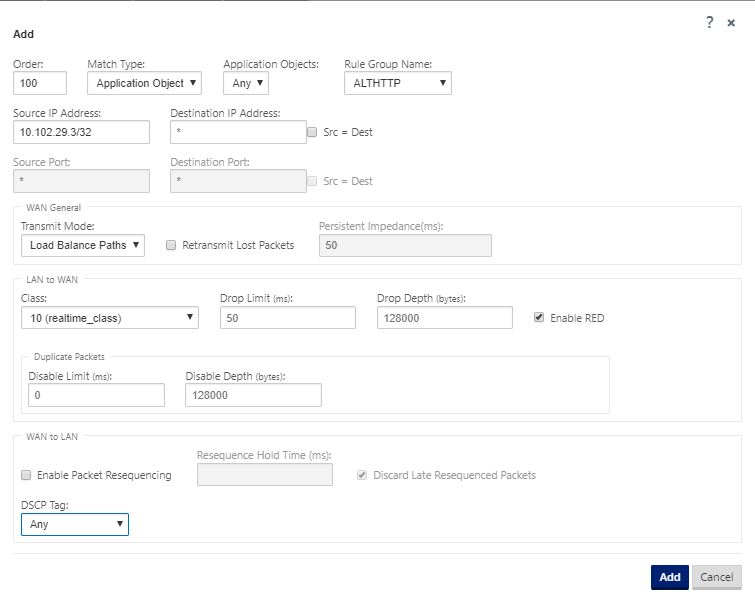Check Enable Packet Resequencing
This screenshot has height=604, width=755.
click(26, 475)
